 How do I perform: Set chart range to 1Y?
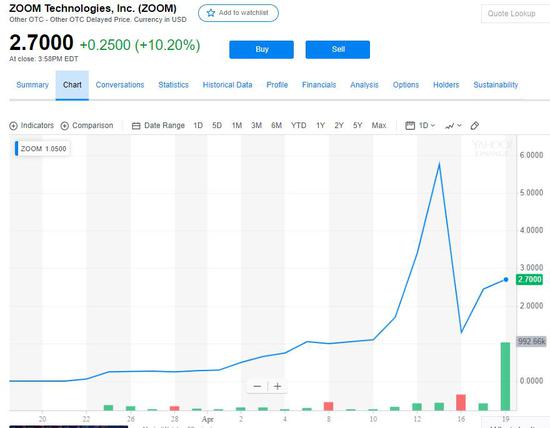pos(320,126)
